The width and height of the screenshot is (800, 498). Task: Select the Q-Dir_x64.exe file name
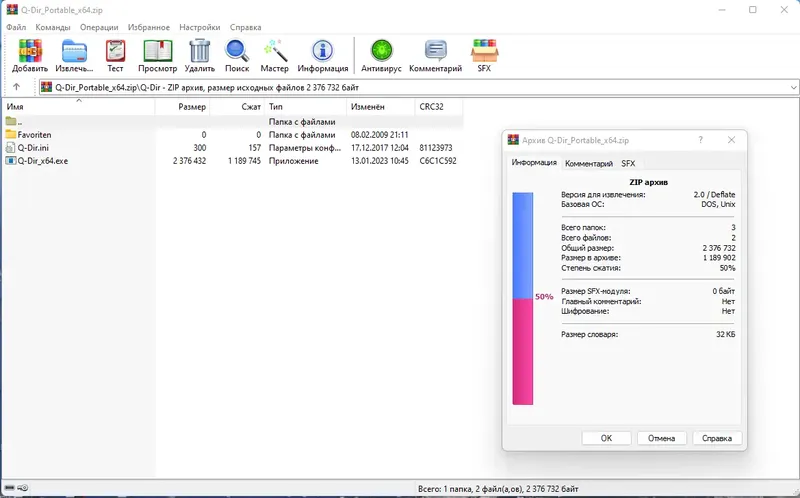[42, 161]
